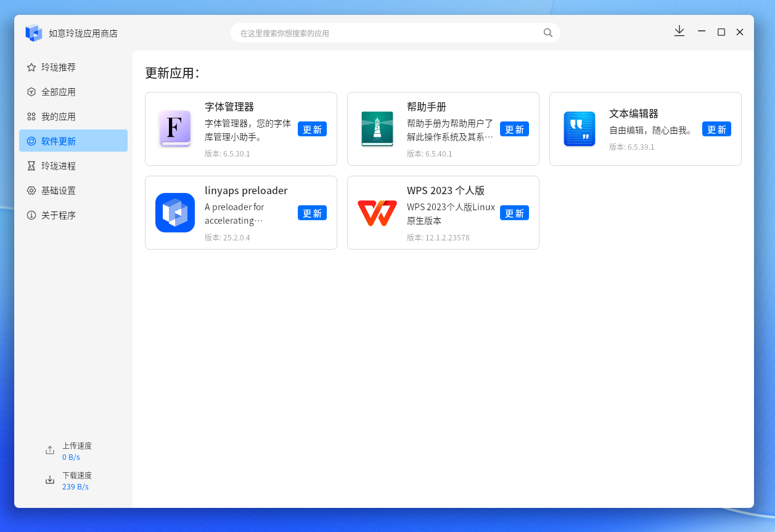Viewport: 775px width, 532px height.
Task: Click the 文本编辑器 app icon
Action: 580,129
